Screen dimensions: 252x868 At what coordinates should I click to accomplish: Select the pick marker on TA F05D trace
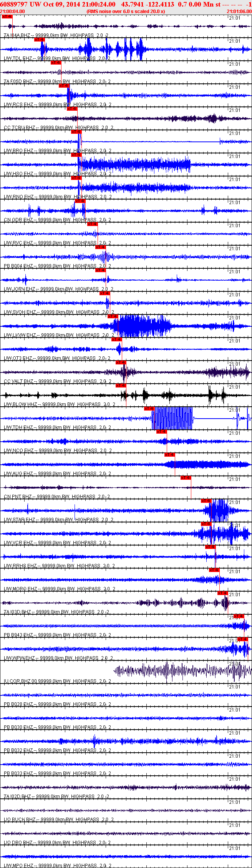pos(56,63)
